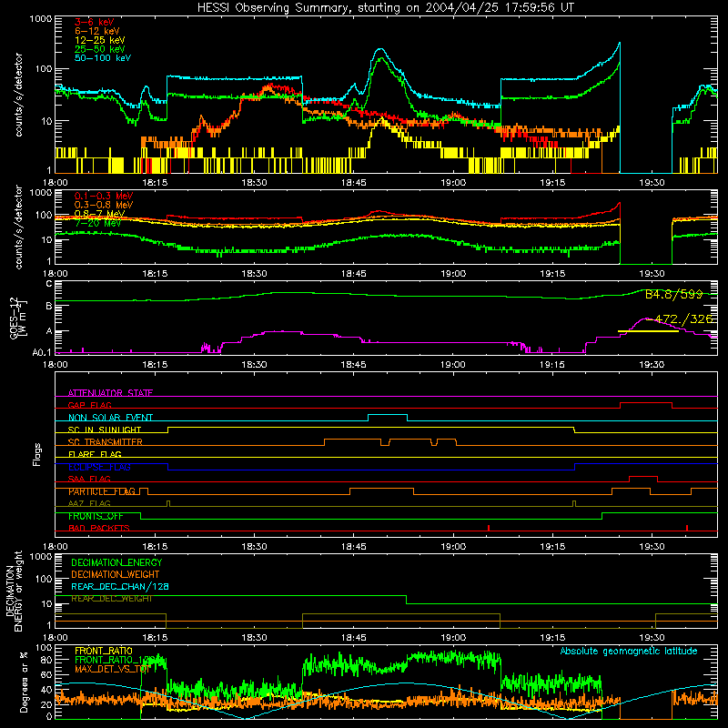This screenshot has height=728, width=728.
Task: Click the yellow flare interval bar in GOES panel
Action: point(648,331)
